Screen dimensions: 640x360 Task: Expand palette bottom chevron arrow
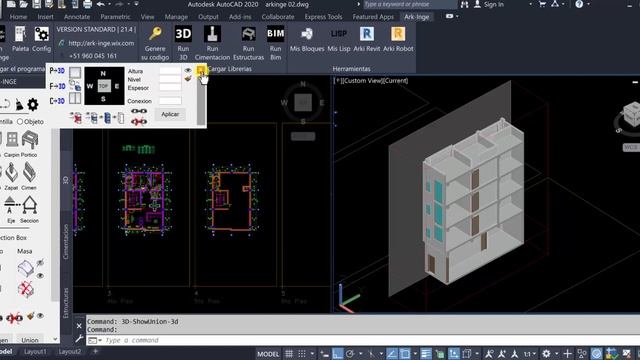pos(55,339)
